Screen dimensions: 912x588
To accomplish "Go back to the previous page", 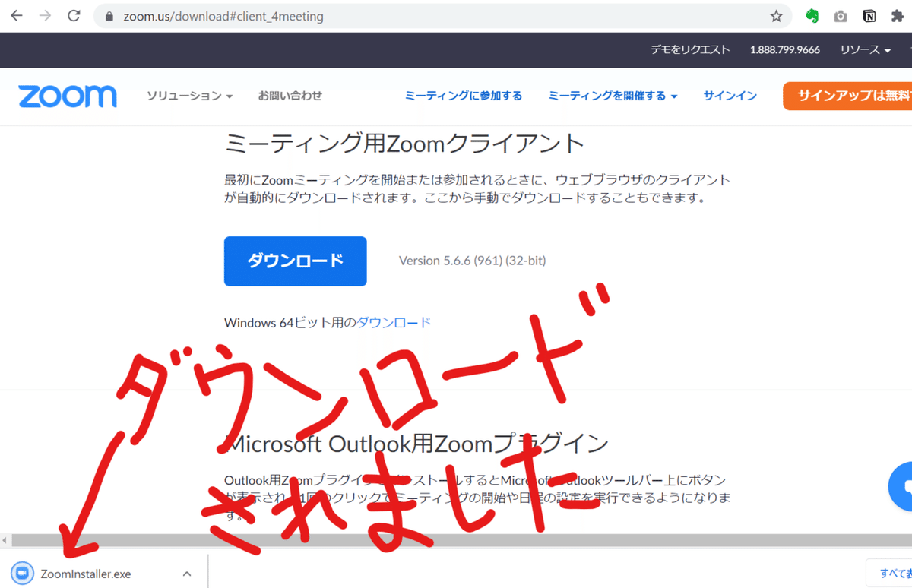I will (x=16, y=15).
